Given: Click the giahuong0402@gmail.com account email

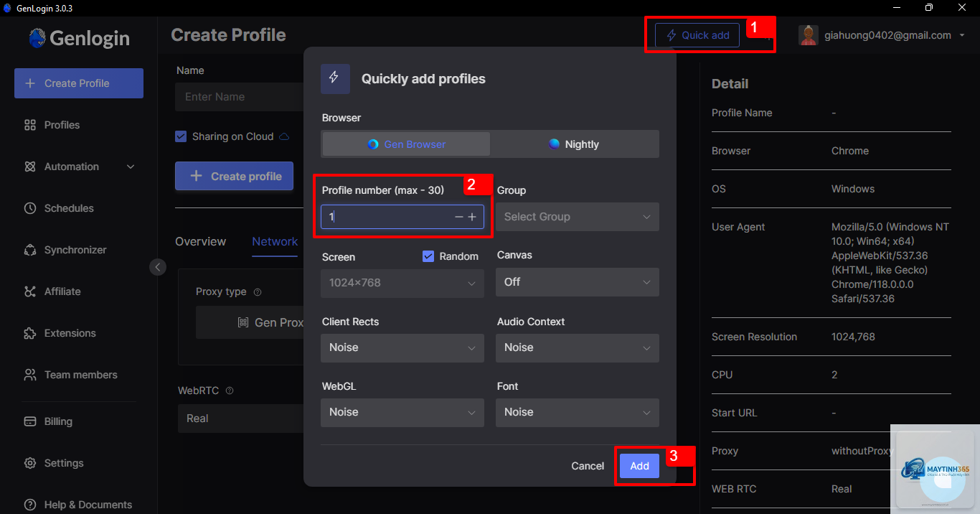Looking at the screenshot, I should pos(888,35).
